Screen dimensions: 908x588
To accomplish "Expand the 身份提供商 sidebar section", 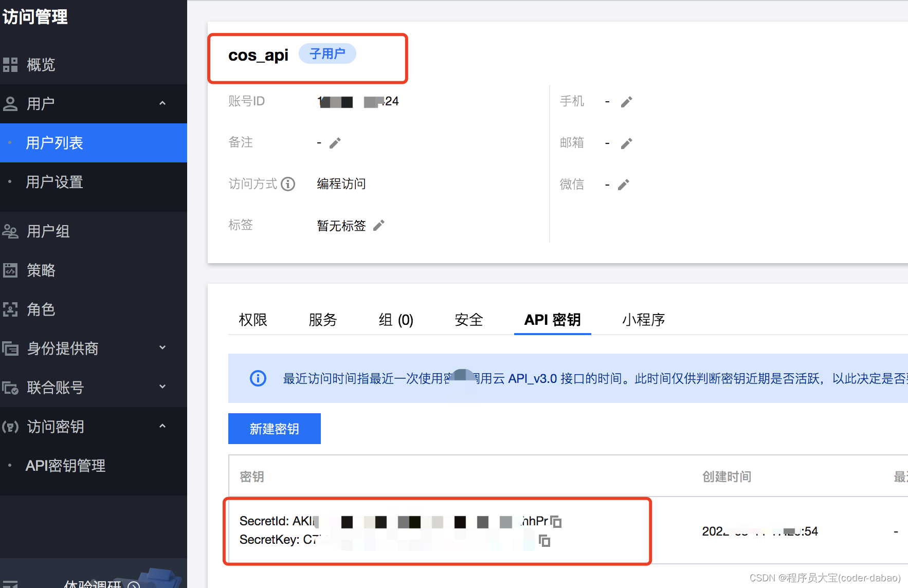I will click(162, 348).
